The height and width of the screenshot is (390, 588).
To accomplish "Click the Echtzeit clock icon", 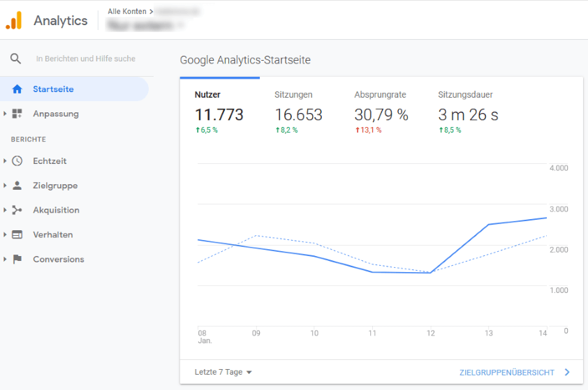I will (17, 160).
